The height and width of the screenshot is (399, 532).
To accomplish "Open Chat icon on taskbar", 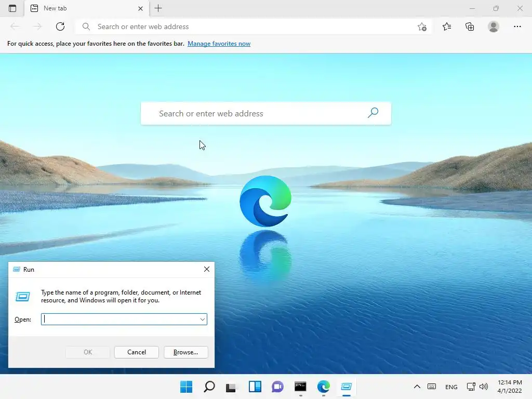I will [277, 387].
